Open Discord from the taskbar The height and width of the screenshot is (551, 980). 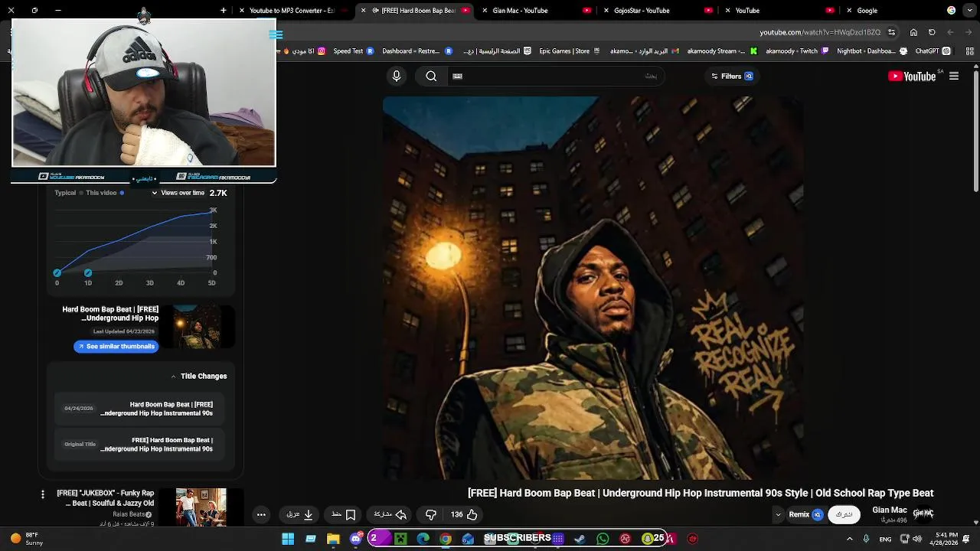click(x=356, y=539)
